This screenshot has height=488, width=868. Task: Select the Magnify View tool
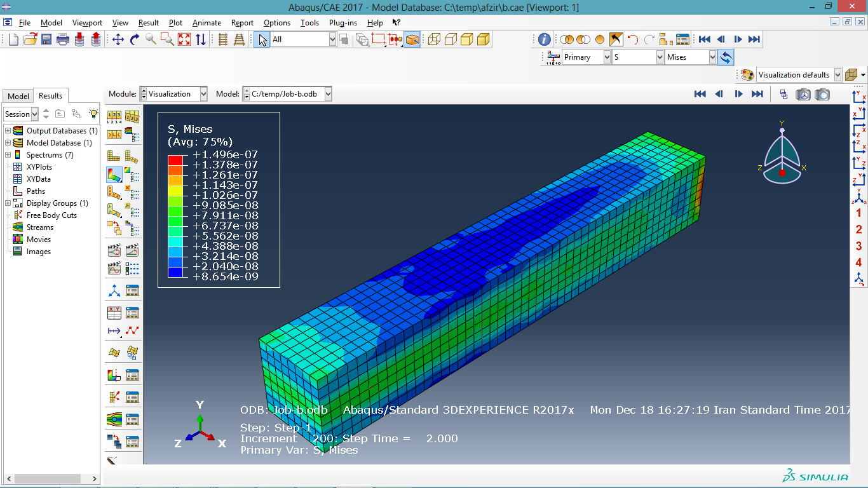pos(151,39)
